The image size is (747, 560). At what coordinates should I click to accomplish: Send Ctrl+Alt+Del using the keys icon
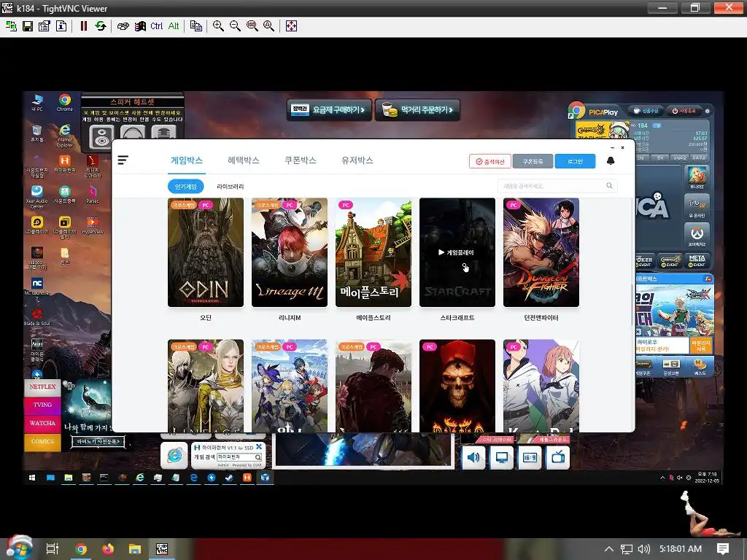pyautogui.click(x=123, y=26)
